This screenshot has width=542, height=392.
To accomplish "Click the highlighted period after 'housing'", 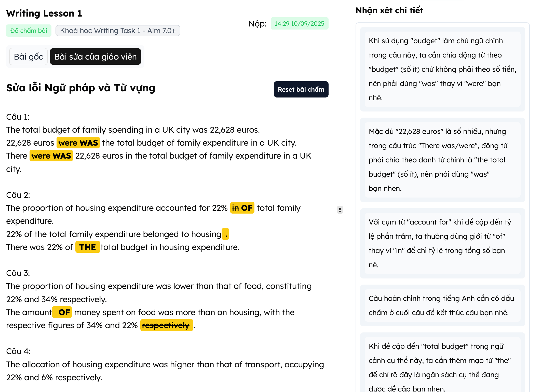I will [x=226, y=234].
